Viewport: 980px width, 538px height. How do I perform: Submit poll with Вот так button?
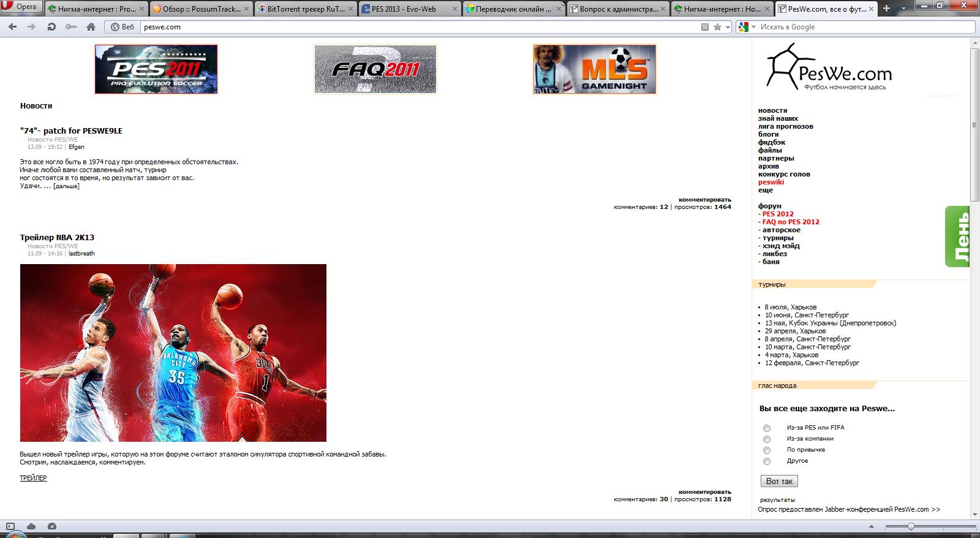(x=779, y=481)
